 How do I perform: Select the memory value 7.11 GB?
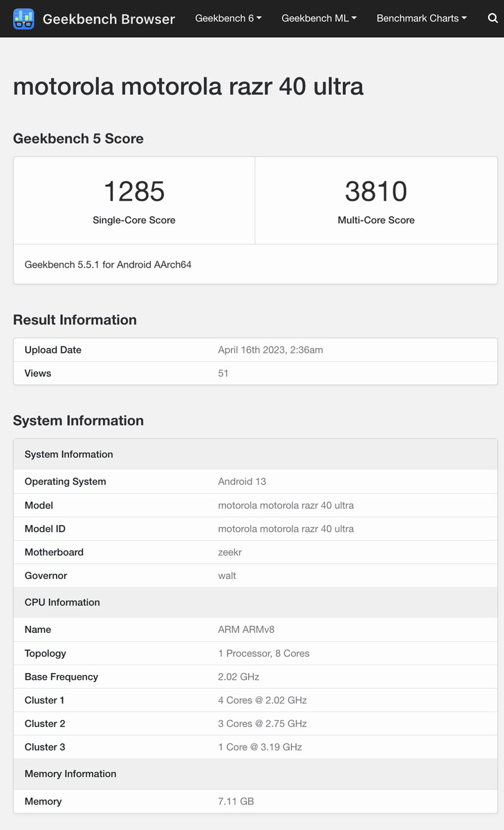236,801
